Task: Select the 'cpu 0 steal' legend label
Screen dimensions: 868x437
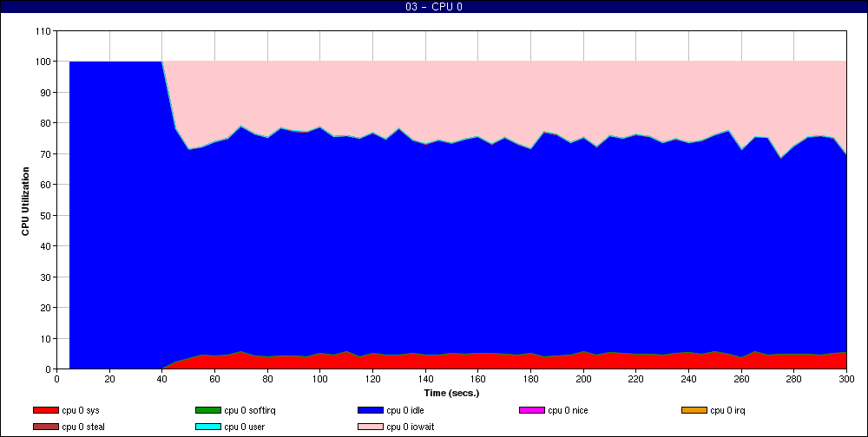Action: click(83, 427)
